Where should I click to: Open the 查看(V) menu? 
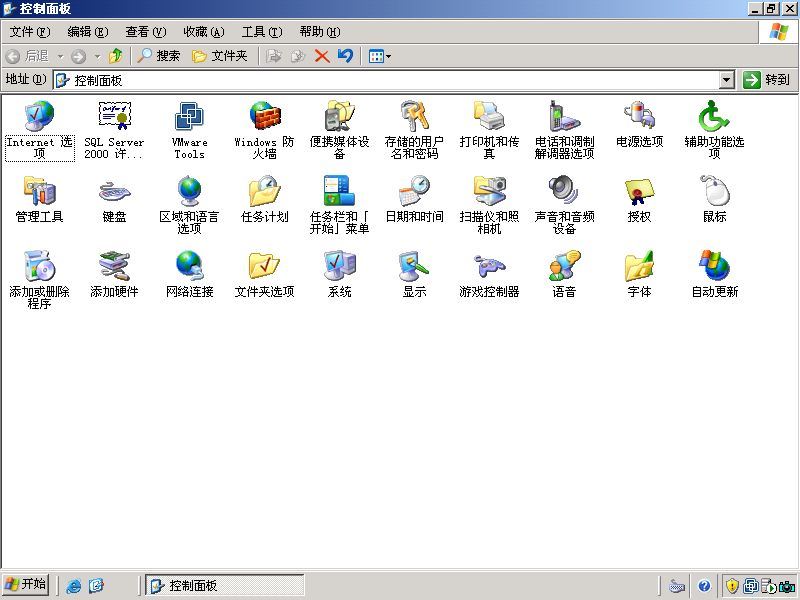click(x=146, y=32)
